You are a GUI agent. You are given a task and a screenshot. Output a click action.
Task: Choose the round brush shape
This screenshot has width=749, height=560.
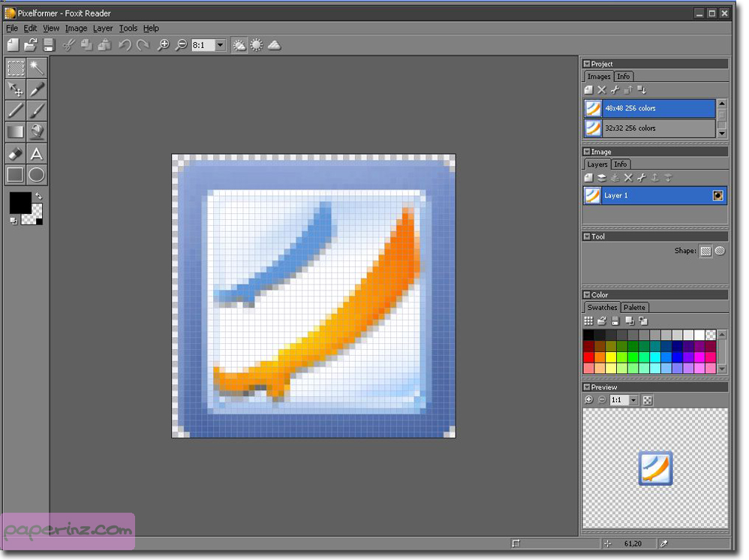[720, 251]
